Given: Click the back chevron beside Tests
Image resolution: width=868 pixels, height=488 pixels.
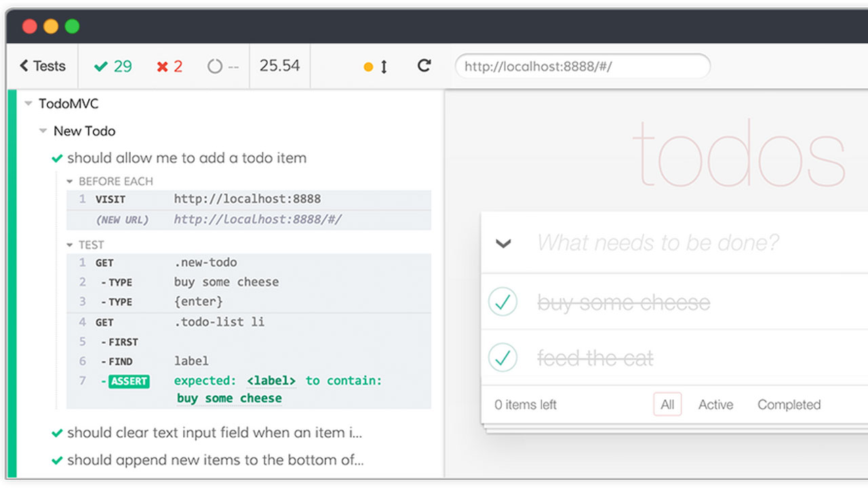Looking at the screenshot, I should (24, 66).
